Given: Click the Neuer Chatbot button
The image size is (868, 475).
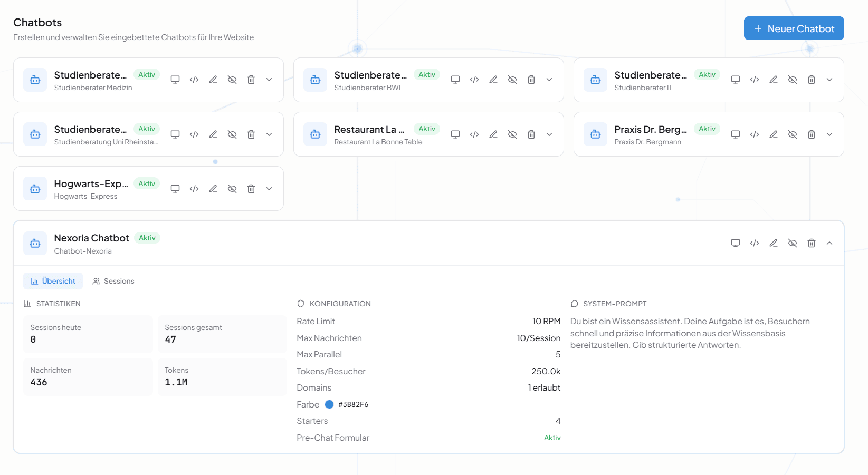Looking at the screenshot, I should (x=794, y=28).
